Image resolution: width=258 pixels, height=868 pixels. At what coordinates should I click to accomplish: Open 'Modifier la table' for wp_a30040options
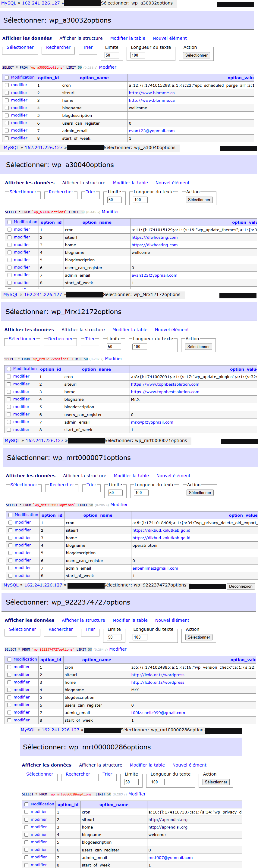pyautogui.click(x=130, y=183)
